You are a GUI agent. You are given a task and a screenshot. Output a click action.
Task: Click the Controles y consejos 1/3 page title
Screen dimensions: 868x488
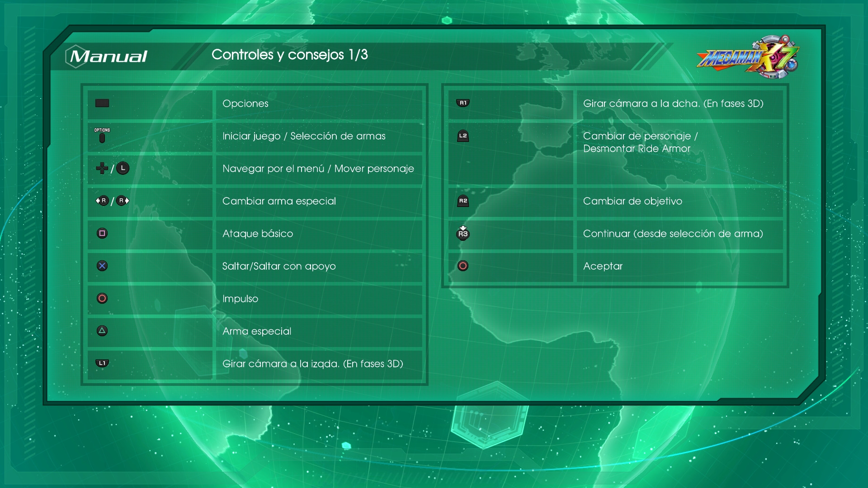(290, 55)
